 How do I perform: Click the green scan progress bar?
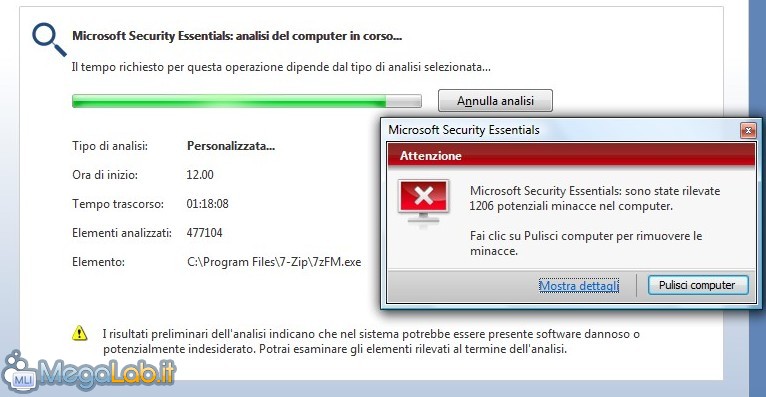[x=247, y=101]
